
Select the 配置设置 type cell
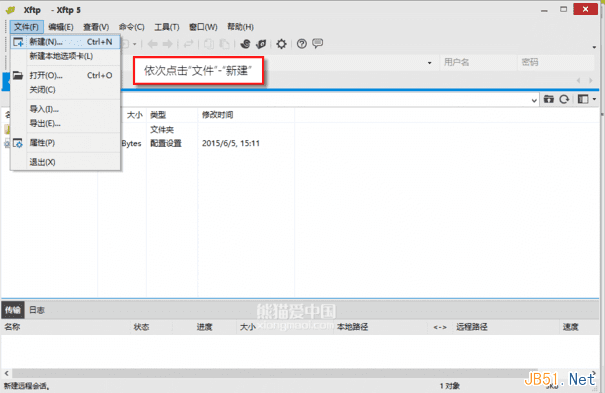coord(166,143)
